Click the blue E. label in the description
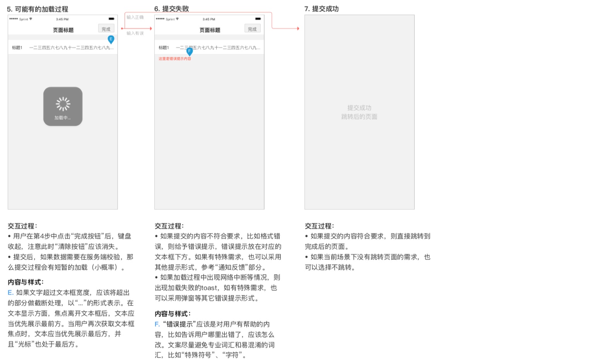615x364 pixels. point(10,293)
